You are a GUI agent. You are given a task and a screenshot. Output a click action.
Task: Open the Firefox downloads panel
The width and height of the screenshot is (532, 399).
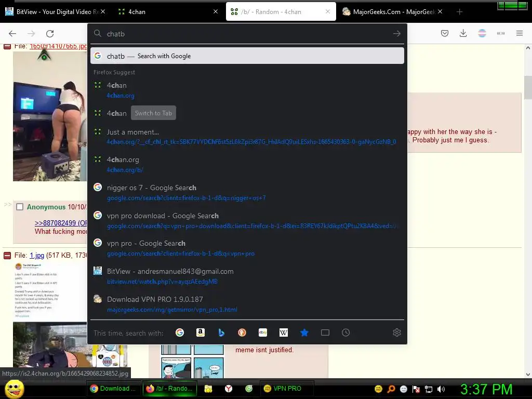pyautogui.click(x=463, y=33)
